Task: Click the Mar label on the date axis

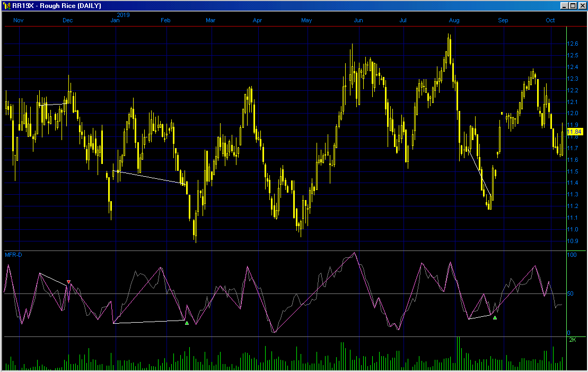Action: point(210,20)
